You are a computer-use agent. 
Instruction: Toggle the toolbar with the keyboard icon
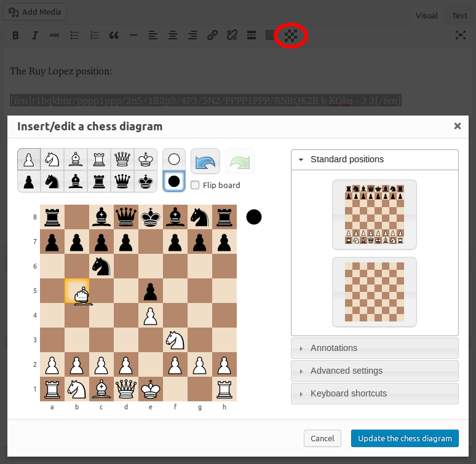[270, 36]
